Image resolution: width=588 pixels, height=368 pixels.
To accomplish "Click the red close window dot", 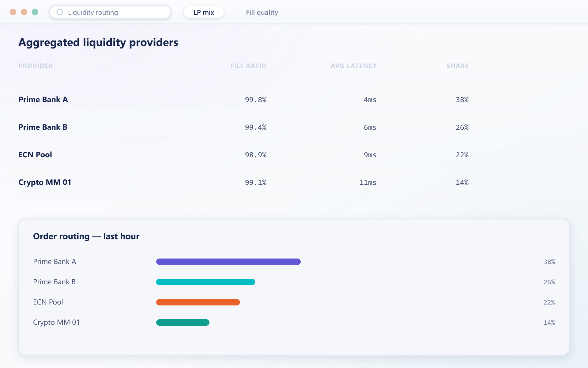I will tap(13, 12).
